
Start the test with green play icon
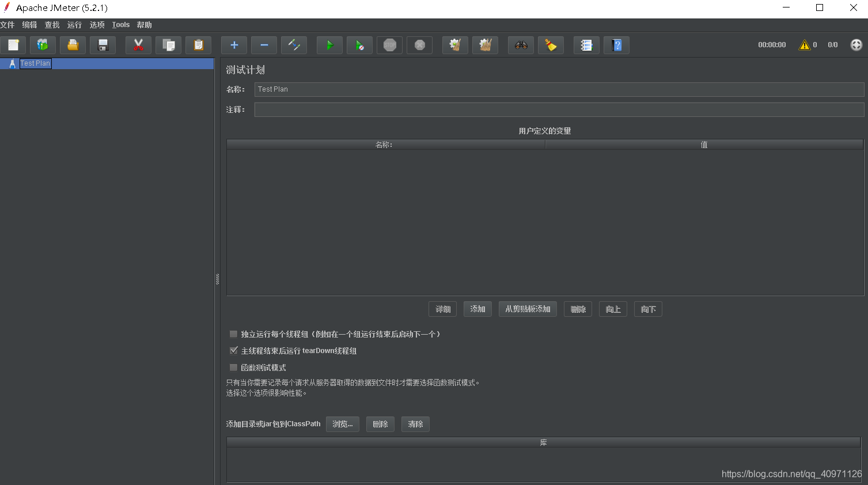329,45
